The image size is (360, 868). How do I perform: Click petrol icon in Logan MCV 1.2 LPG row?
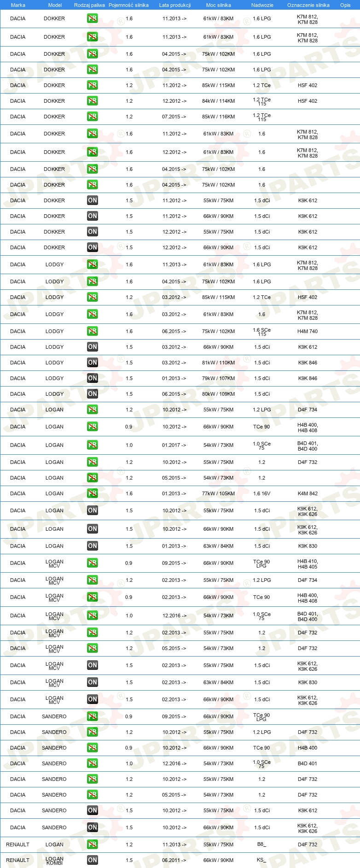(93, 580)
